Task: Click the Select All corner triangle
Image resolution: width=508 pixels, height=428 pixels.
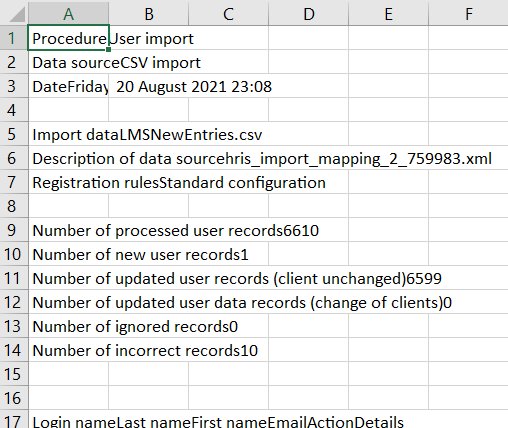Action: (17, 15)
